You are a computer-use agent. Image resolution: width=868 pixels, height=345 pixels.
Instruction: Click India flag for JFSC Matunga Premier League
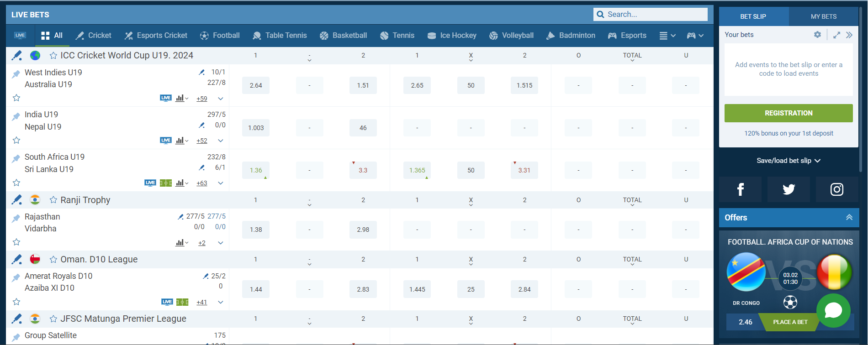[35, 319]
